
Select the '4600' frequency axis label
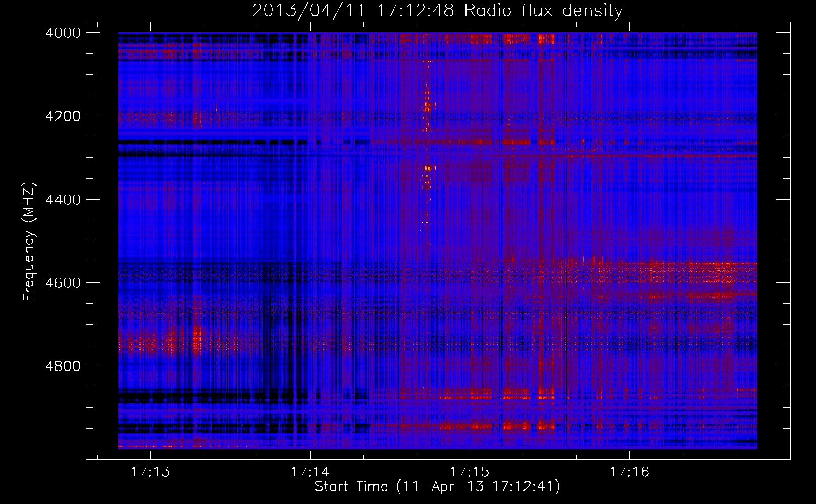click(x=63, y=283)
